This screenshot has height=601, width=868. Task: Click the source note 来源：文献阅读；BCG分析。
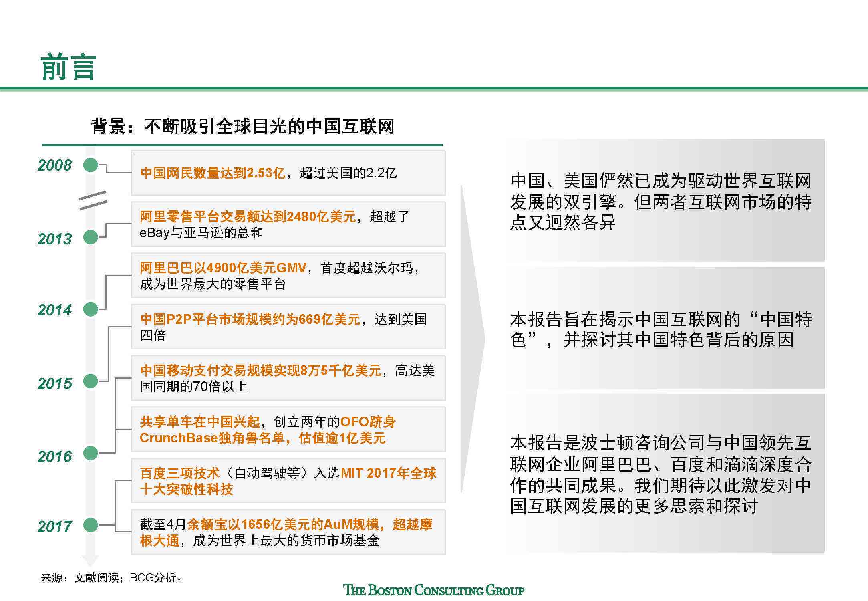[112, 577]
